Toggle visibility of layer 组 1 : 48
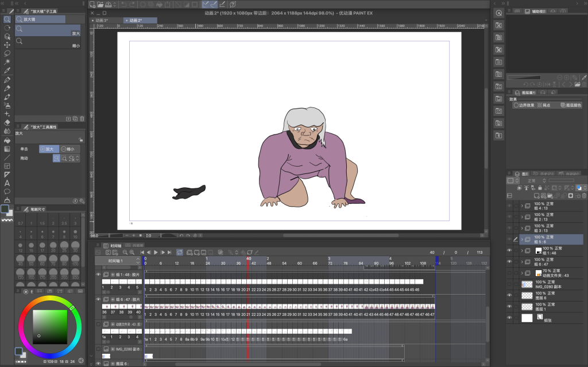This screenshot has width=588, height=367. tap(509, 250)
